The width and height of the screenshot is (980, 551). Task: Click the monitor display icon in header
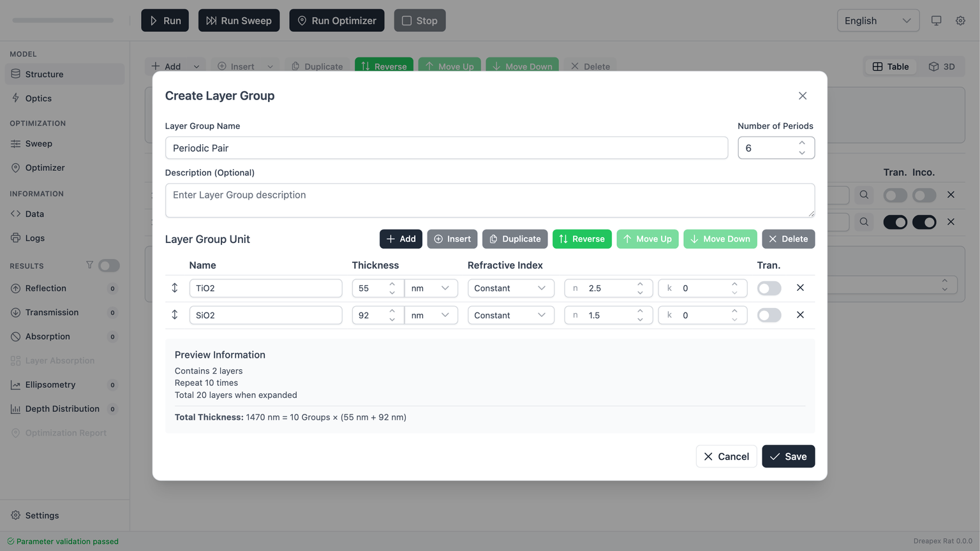pos(936,20)
